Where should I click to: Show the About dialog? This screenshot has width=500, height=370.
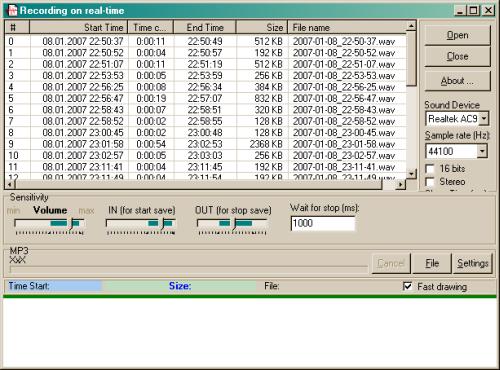pos(457,81)
